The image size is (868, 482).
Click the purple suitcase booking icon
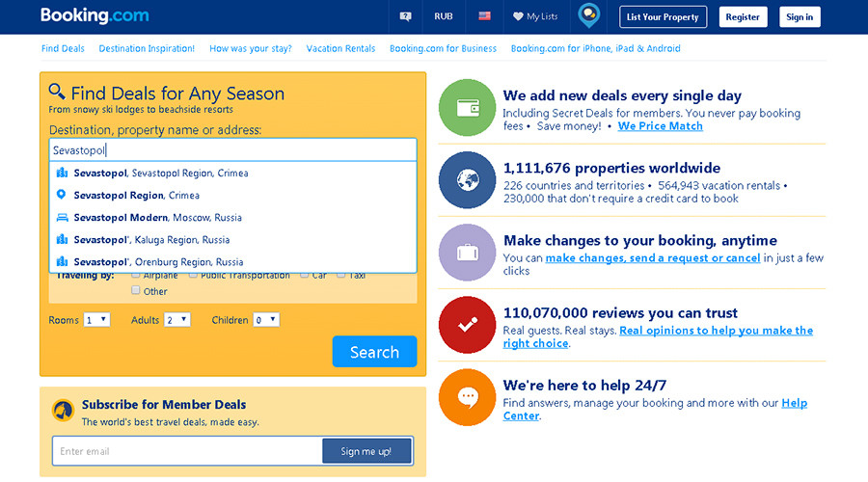coord(467,253)
